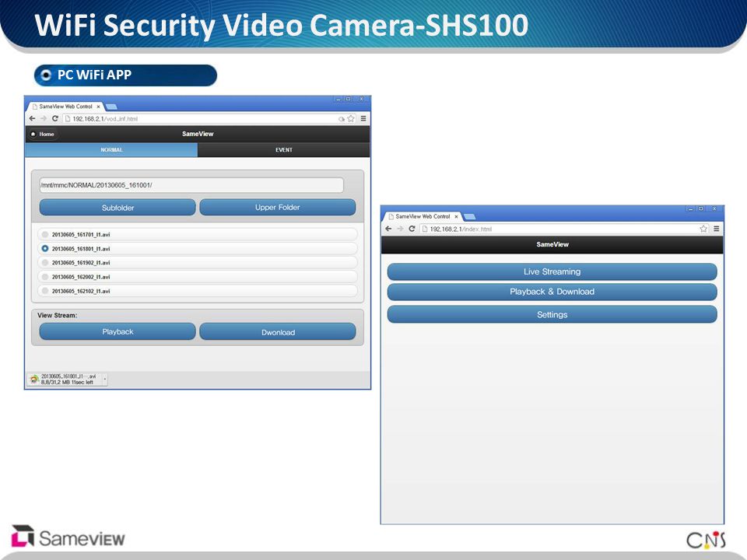The width and height of the screenshot is (747, 560).
Task: Click Dwonload button under View Stream
Action: tap(277, 332)
